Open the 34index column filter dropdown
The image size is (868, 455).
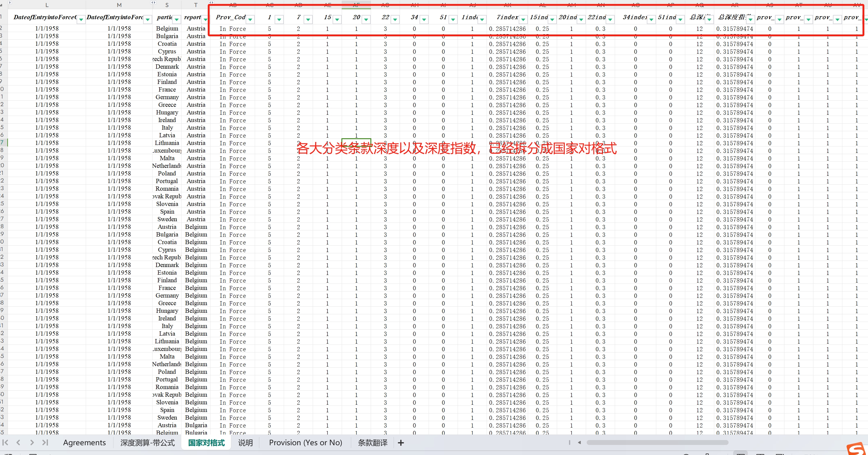point(651,20)
